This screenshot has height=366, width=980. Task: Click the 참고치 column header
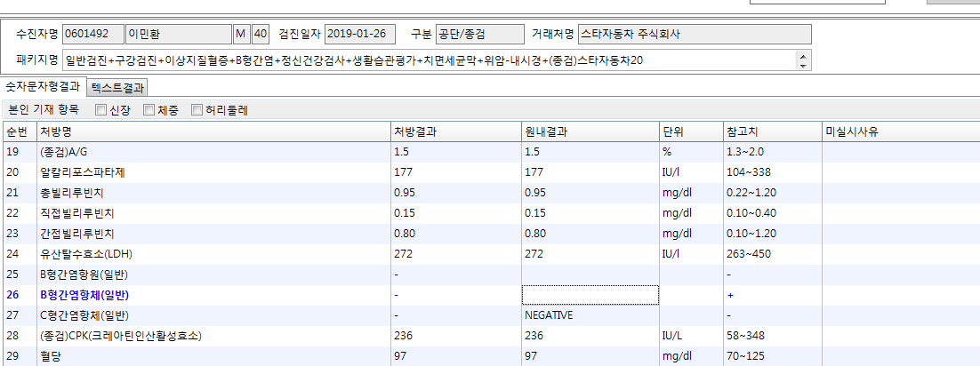(x=772, y=131)
